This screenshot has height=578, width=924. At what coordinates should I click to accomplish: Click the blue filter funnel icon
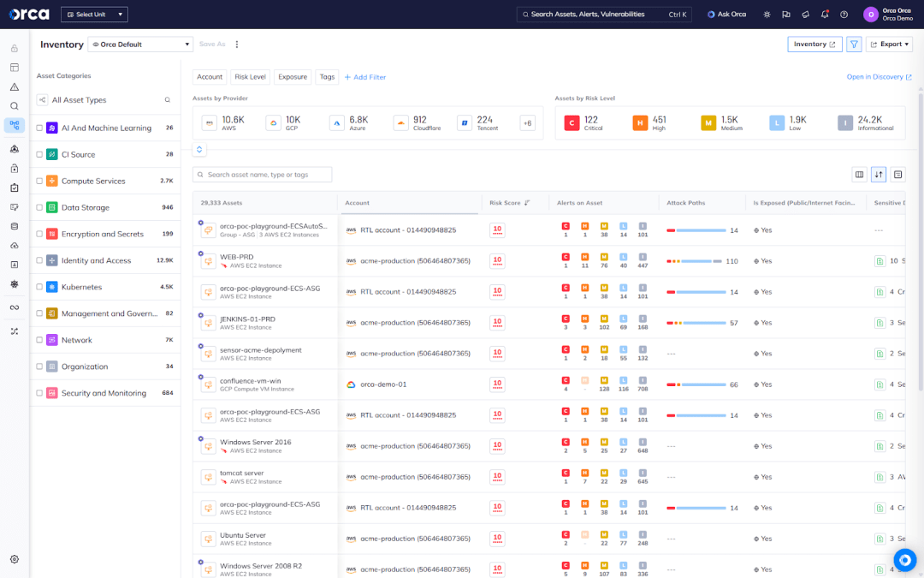point(853,44)
